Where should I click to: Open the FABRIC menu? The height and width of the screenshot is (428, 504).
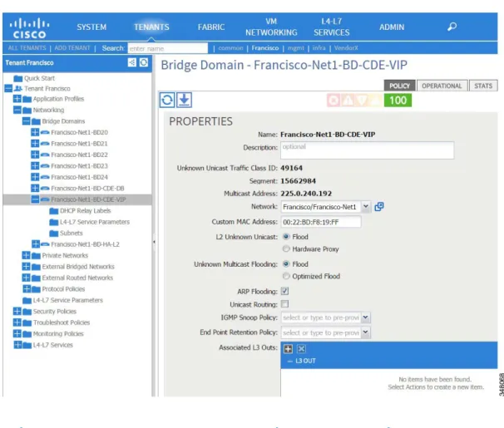(211, 27)
